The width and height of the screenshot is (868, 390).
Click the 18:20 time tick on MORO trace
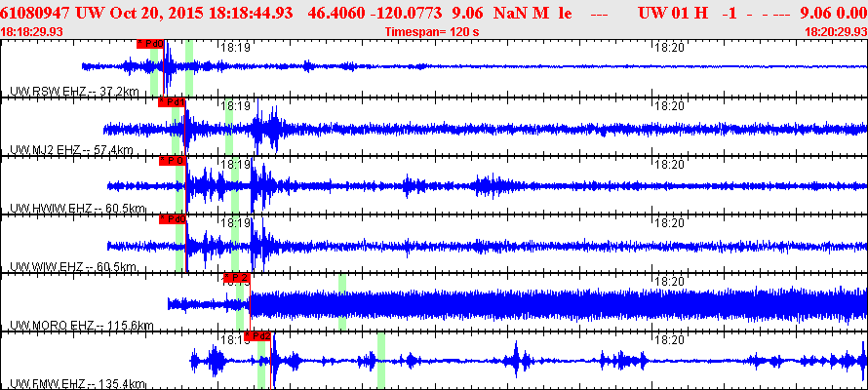(x=669, y=281)
